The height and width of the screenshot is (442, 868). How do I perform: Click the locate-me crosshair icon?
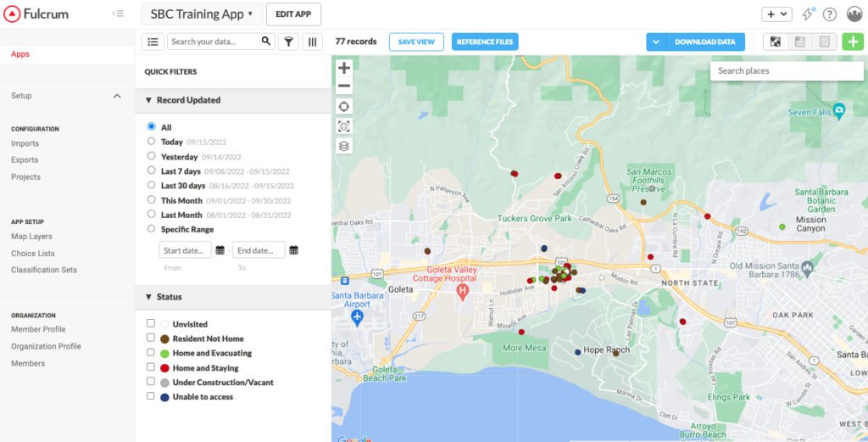coord(344,106)
